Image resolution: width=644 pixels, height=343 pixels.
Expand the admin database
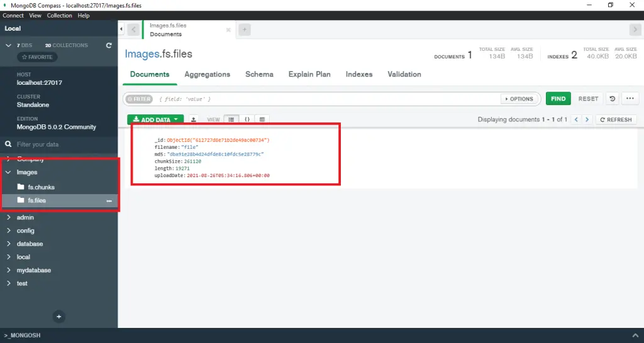point(8,217)
